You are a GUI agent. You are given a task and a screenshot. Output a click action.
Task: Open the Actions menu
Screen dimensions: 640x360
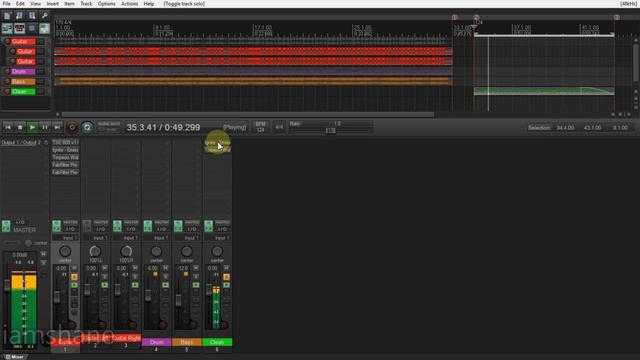[x=129, y=4]
